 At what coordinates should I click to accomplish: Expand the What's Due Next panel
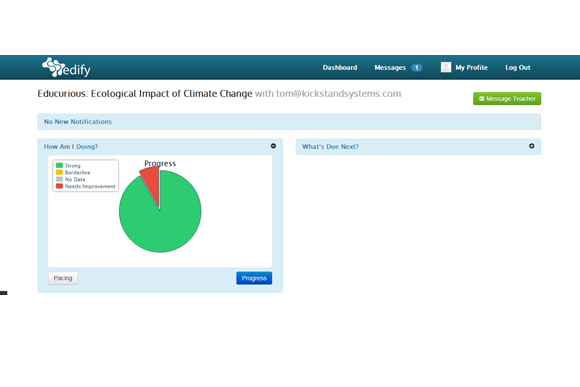point(532,146)
